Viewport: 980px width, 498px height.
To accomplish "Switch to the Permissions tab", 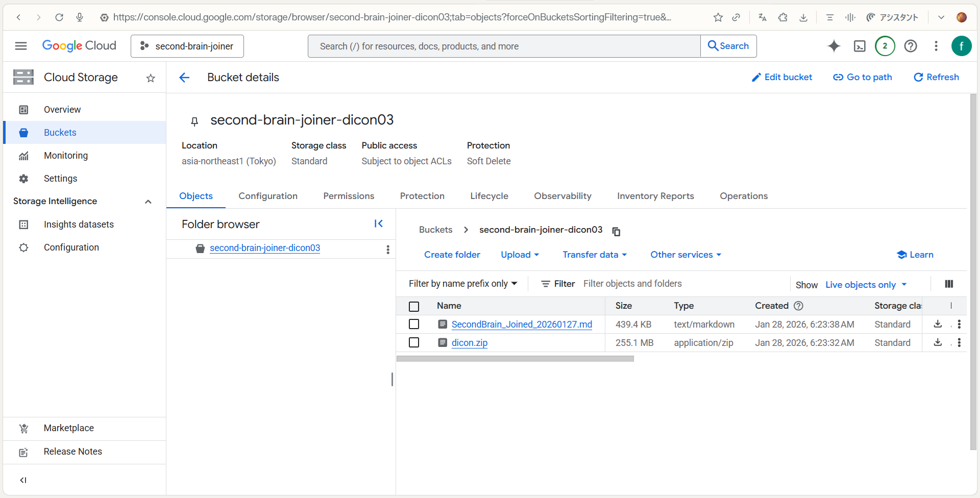I will click(x=349, y=196).
